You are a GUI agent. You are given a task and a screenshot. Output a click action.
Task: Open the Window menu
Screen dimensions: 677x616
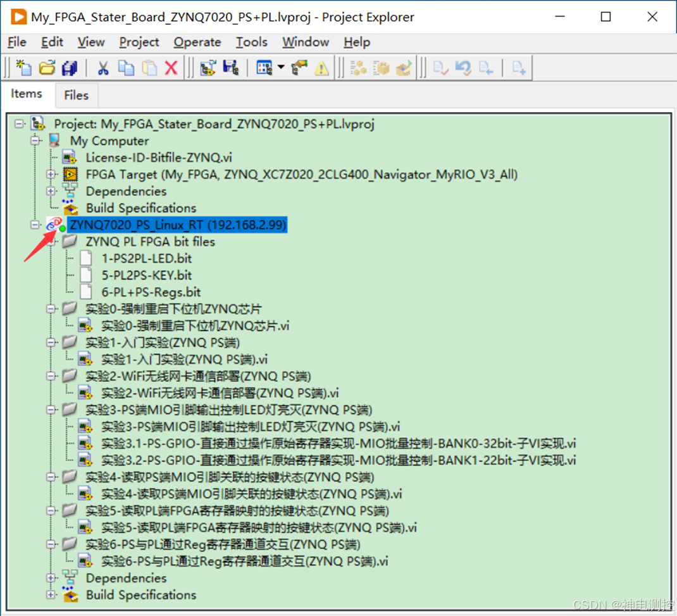306,42
